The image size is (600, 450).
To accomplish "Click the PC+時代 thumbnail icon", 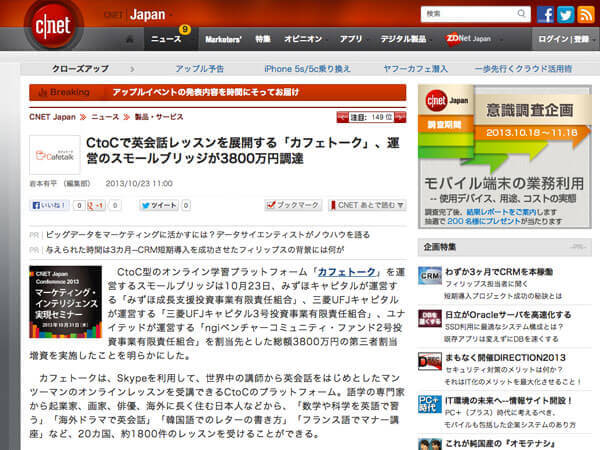I will (x=430, y=404).
